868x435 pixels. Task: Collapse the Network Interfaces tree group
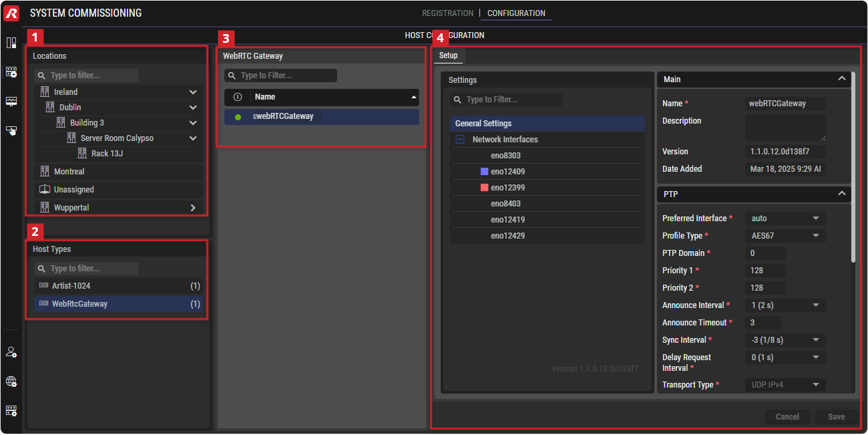coord(460,140)
